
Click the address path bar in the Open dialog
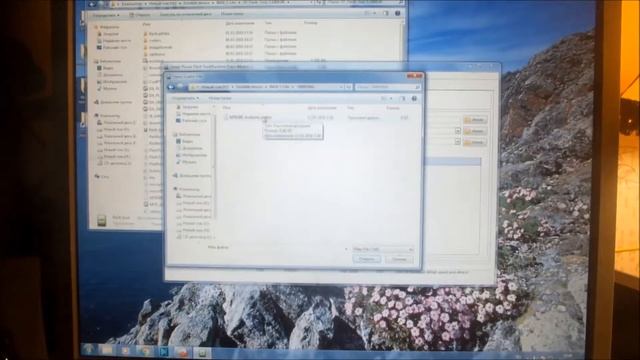[267, 87]
